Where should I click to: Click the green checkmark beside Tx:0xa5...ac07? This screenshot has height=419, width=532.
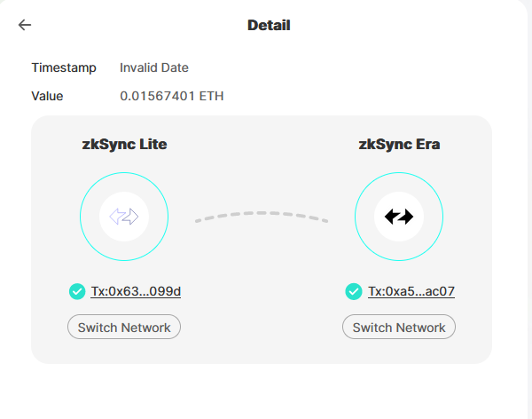pos(354,291)
